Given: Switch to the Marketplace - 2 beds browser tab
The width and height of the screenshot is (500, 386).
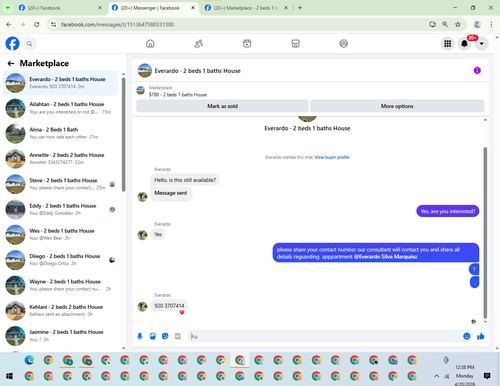Looking at the screenshot, I should pyautogui.click(x=246, y=8).
